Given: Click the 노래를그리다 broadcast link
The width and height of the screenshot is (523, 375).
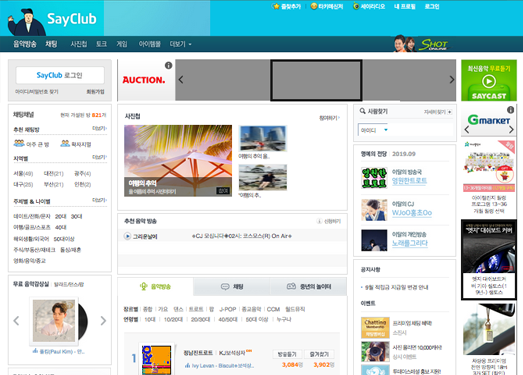Looking at the screenshot, I should coord(410,243).
